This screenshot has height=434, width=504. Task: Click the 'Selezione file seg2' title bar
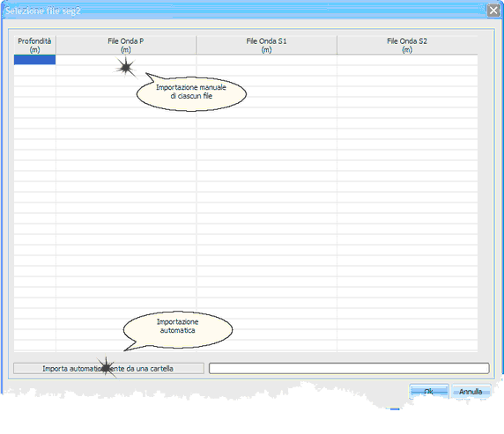[244, 11]
